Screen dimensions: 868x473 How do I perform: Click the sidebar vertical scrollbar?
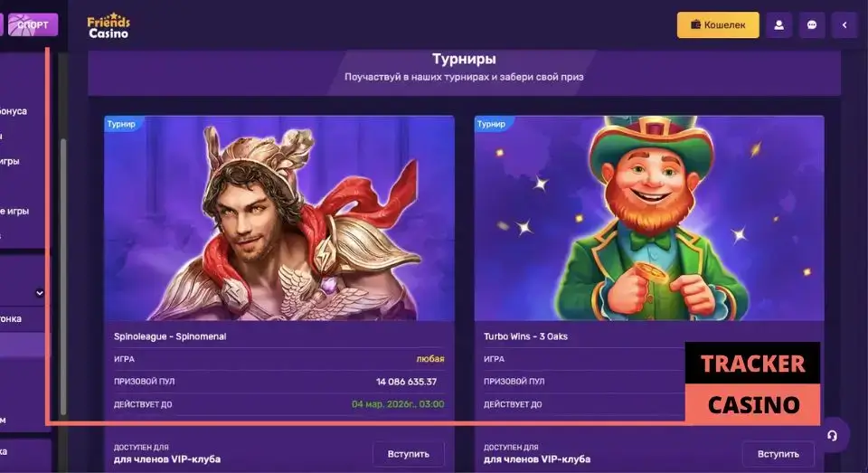click(63, 276)
